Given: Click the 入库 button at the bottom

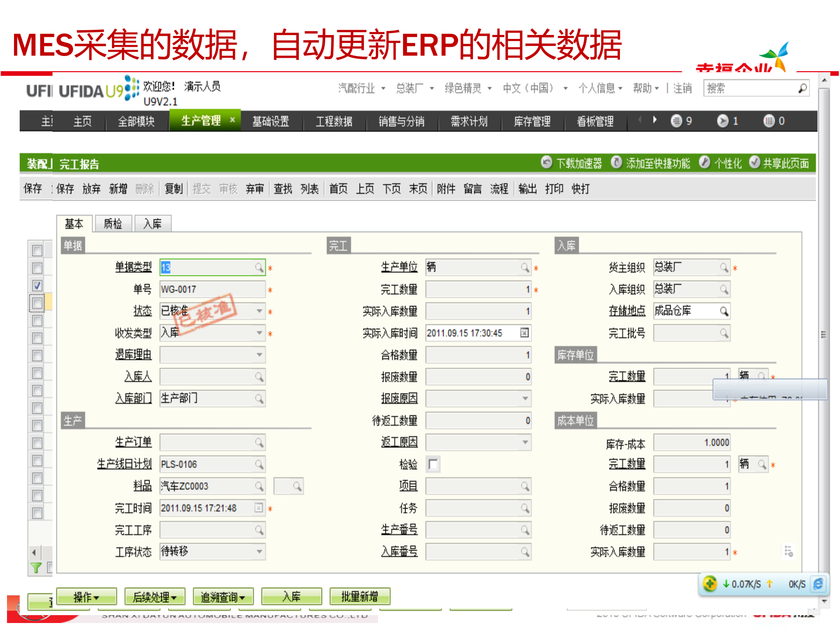Looking at the screenshot, I should tap(291, 596).
